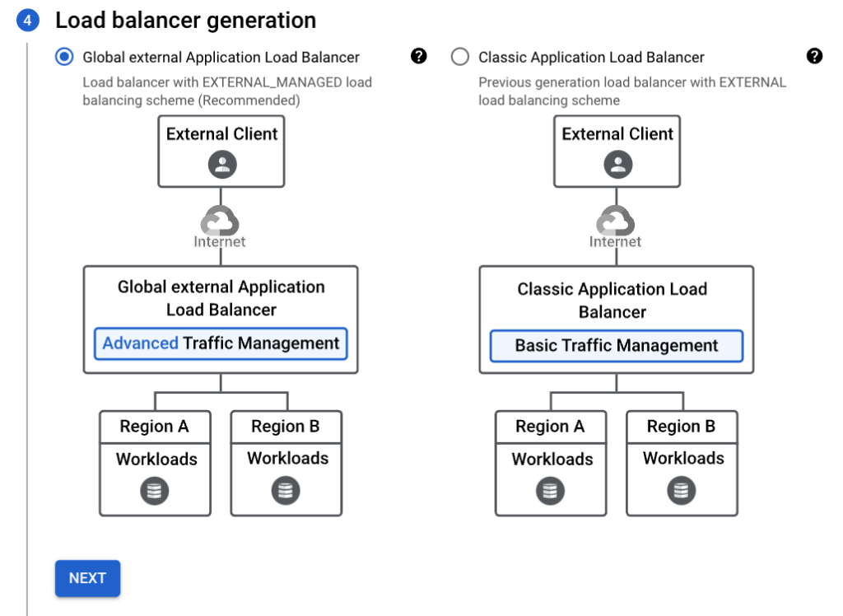Select Classic Application Load Balancer radio
This screenshot has height=616, width=843.
coord(459,57)
